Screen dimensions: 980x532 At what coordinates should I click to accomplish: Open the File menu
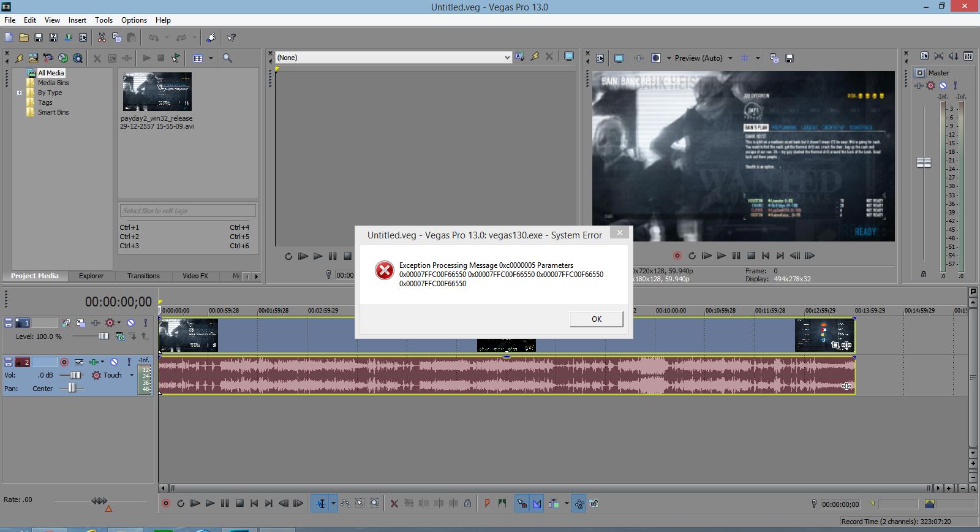pyautogui.click(x=10, y=20)
